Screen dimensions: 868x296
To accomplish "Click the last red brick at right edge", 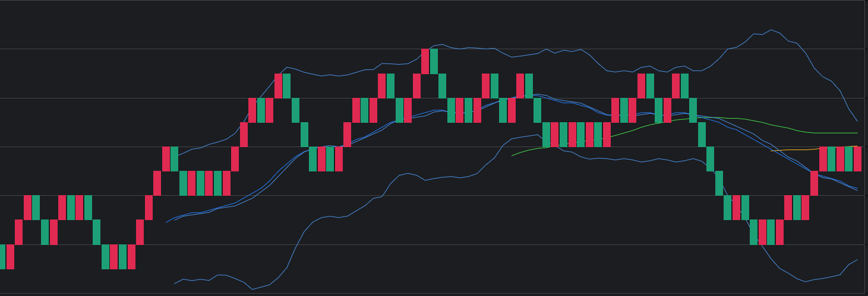I will 857,159.
